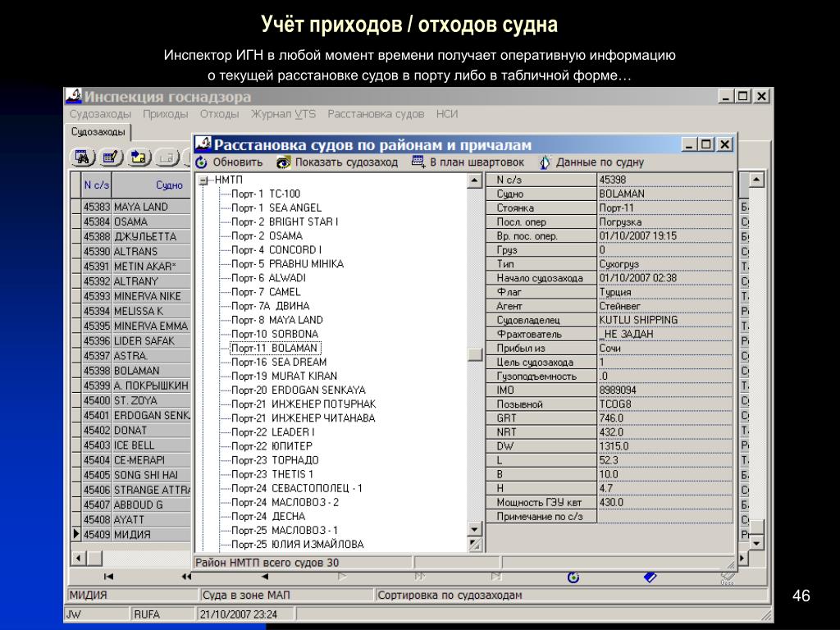Image resolution: width=840 pixels, height=630 pixels.
Task: Open the Расстановка судов menu
Action: [x=376, y=114]
